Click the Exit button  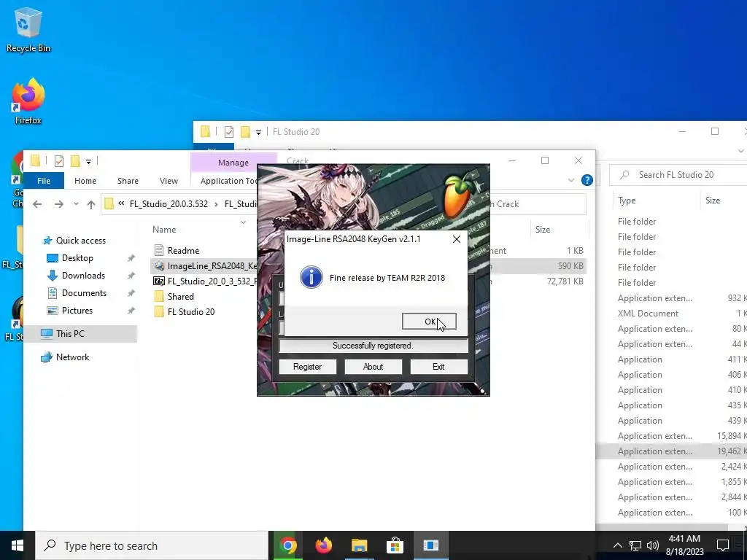click(x=438, y=367)
